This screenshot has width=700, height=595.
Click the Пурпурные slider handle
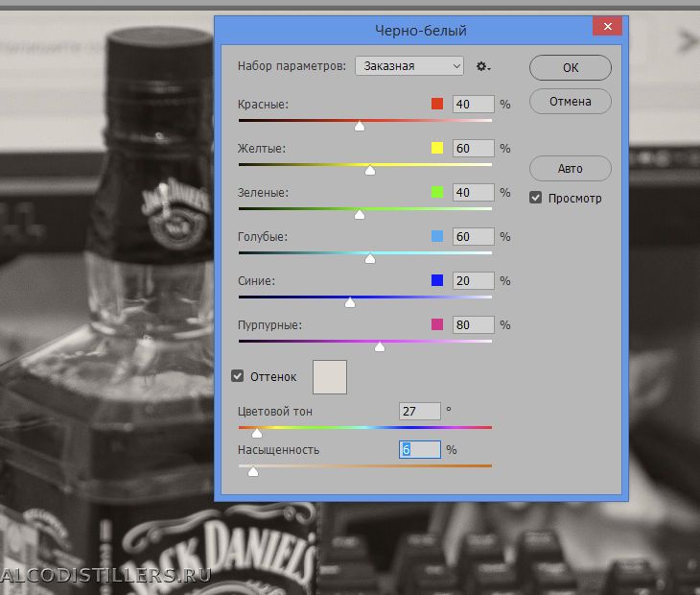380,346
